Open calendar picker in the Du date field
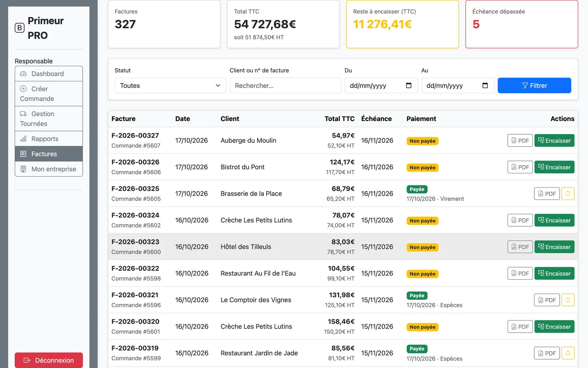Screen dimensions: 588x368 (x=409, y=85)
